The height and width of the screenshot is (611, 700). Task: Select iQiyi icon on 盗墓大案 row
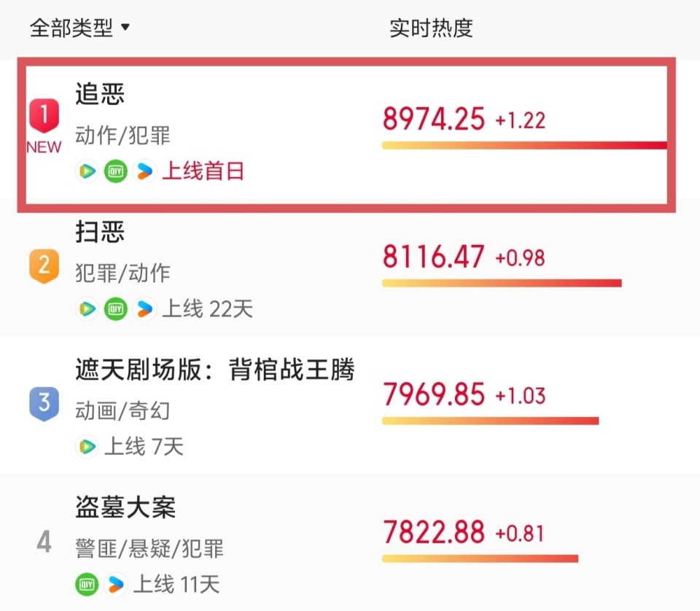click(87, 584)
